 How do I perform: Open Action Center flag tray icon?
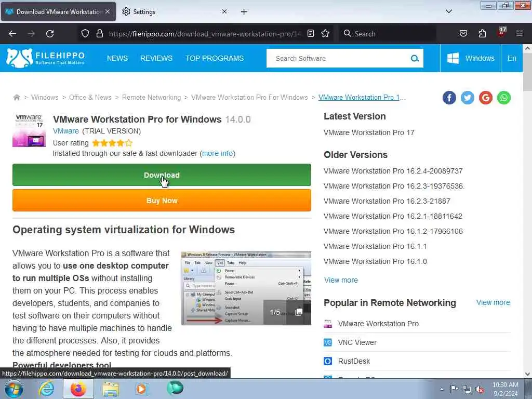[x=454, y=389]
